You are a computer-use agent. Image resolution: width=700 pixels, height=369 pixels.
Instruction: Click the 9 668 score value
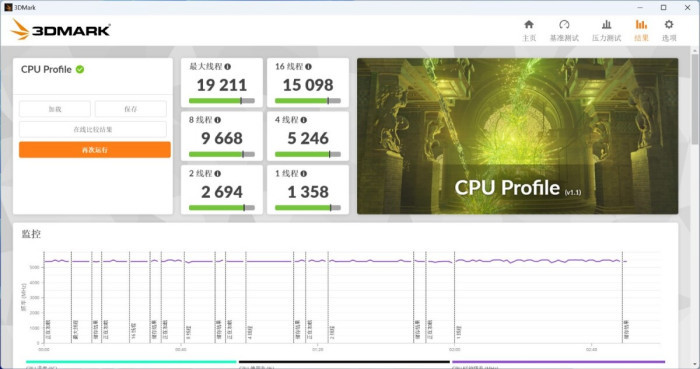click(x=222, y=138)
